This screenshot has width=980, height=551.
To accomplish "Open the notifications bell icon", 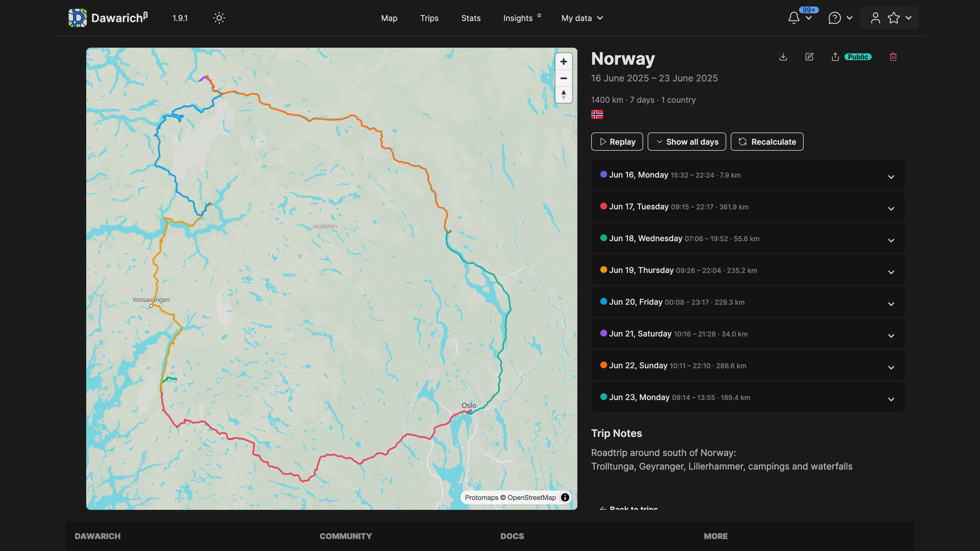I will pyautogui.click(x=794, y=18).
